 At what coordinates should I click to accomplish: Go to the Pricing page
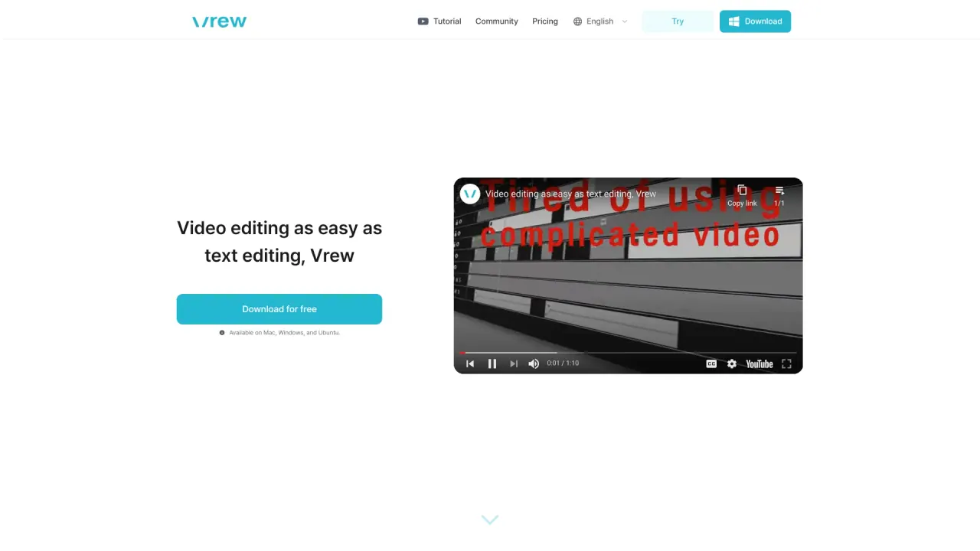coord(545,21)
